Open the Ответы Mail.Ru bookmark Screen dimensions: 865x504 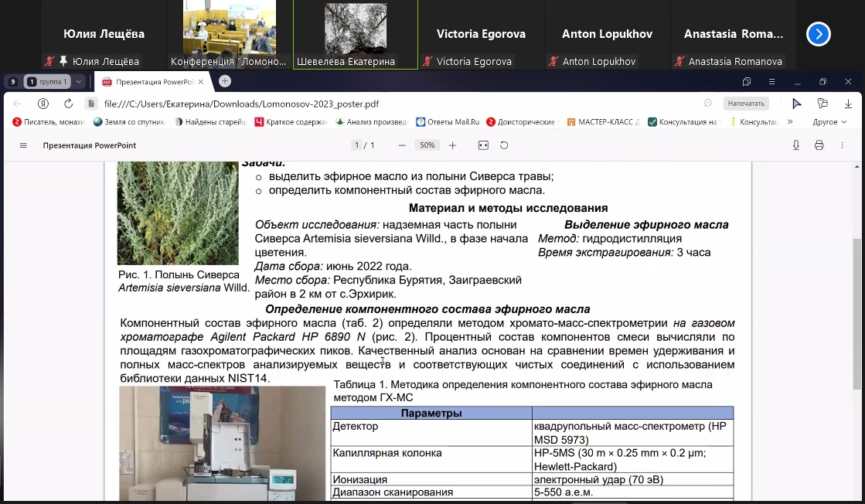[x=448, y=122]
